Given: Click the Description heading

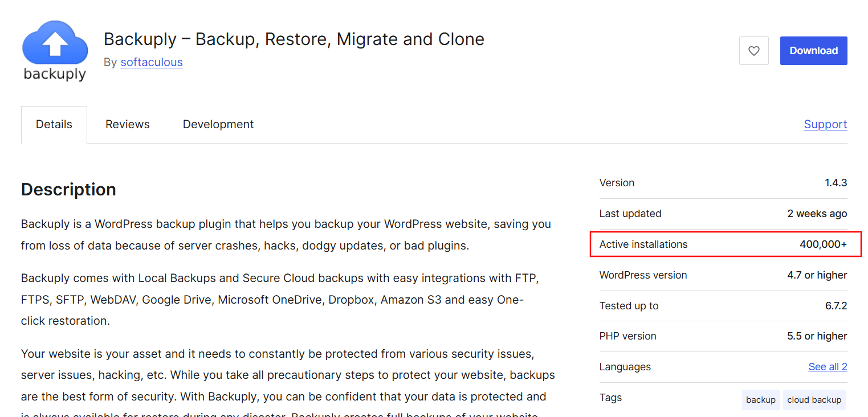Looking at the screenshot, I should point(68,190).
